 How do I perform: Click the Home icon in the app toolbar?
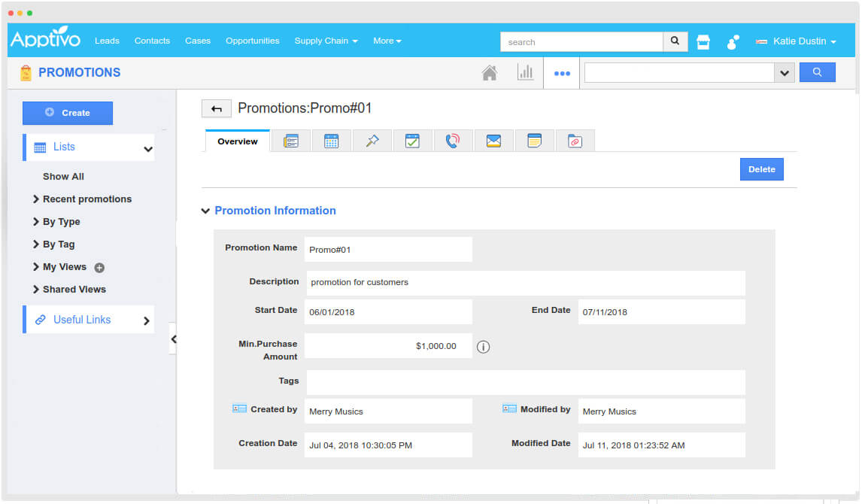coord(490,72)
